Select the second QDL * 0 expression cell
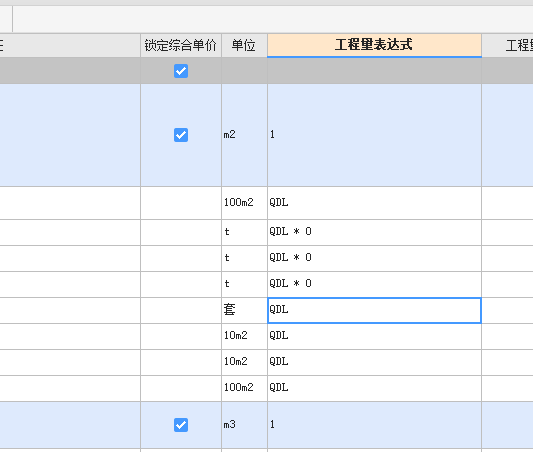This screenshot has height=452, width=533. point(374,258)
